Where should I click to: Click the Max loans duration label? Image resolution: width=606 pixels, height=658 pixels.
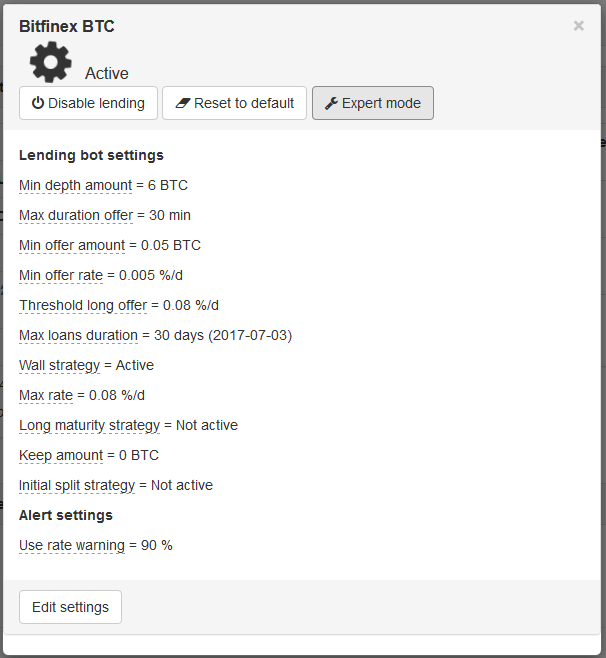click(x=78, y=335)
